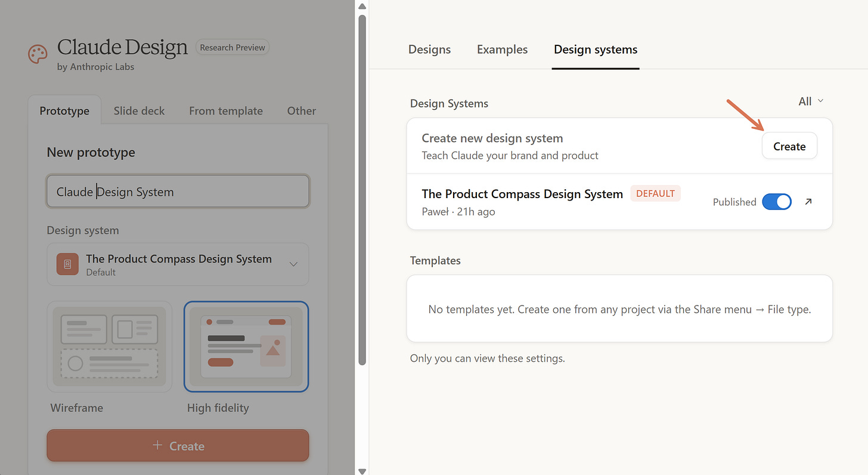
Task: Choose the Wireframe fidelity thumbnail
Action: [110, 347]
